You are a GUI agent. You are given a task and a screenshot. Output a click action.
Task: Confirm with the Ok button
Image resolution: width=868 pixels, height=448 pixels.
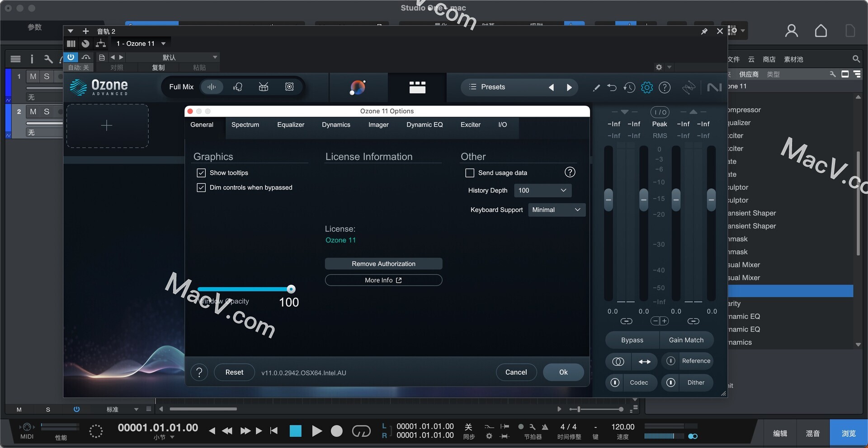563,372
